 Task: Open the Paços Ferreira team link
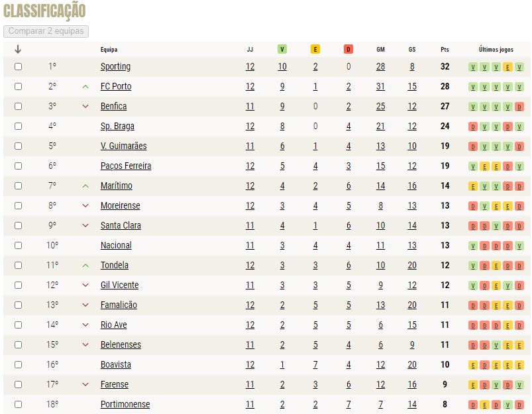click(x=126, y=166)
